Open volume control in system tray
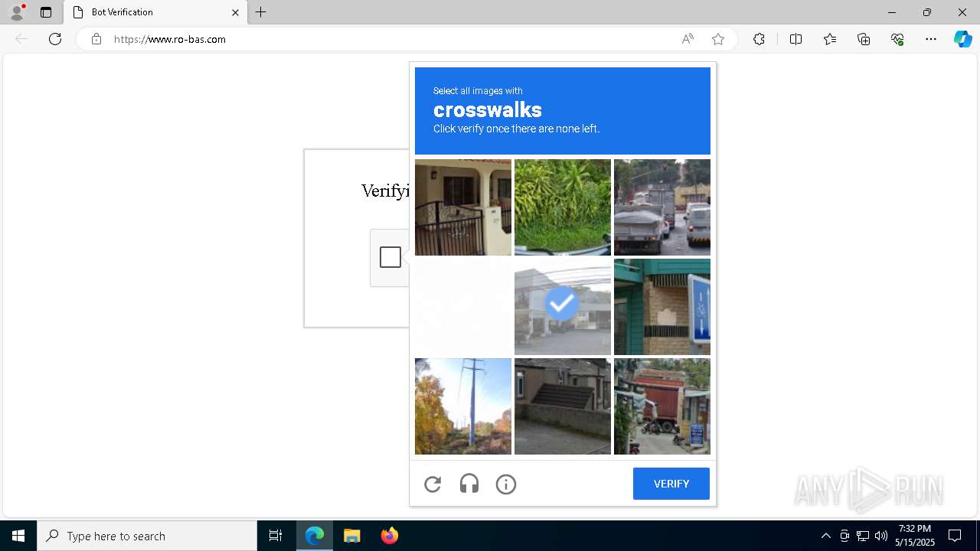 tap(880, 536)
